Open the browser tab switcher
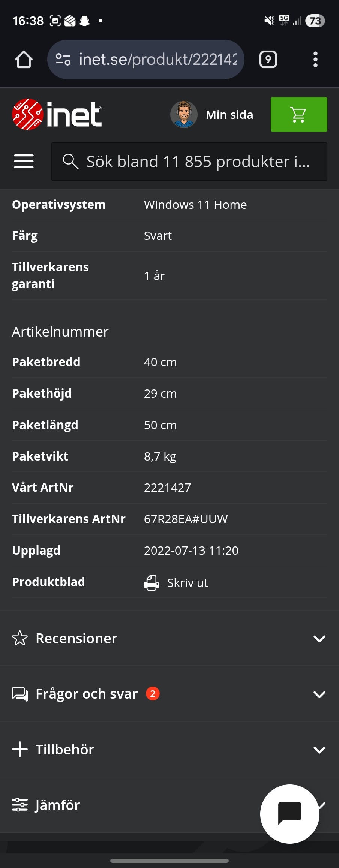Screen dimensions: 339x868 pos(268,59)
